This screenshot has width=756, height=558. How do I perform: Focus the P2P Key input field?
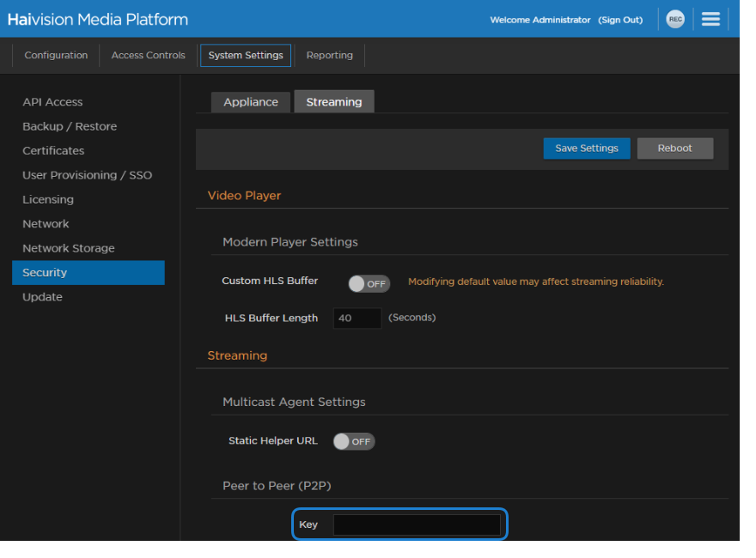click(x=417, y=525)
